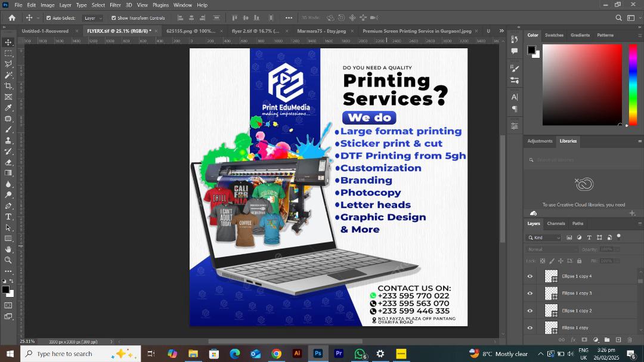Hide the Ellipse 1 copy 2 layer
644x362 pixels.
click(530, 311)
